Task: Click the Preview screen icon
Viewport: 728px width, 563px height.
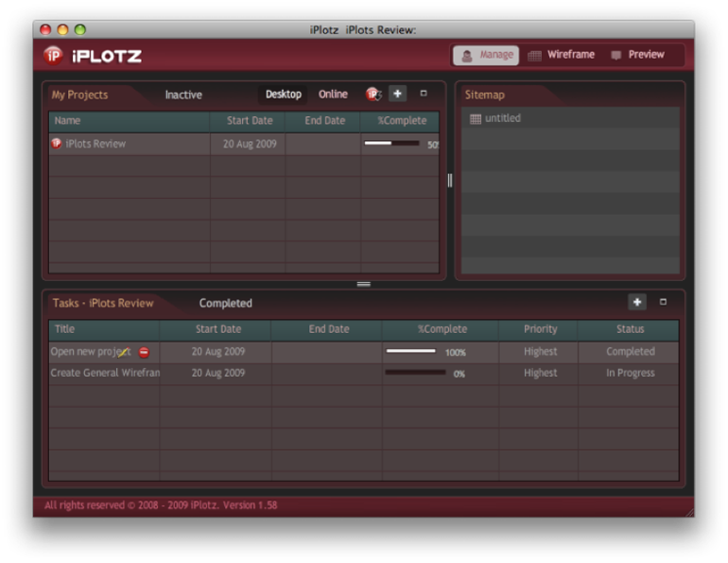Action: tap(616, 56)
